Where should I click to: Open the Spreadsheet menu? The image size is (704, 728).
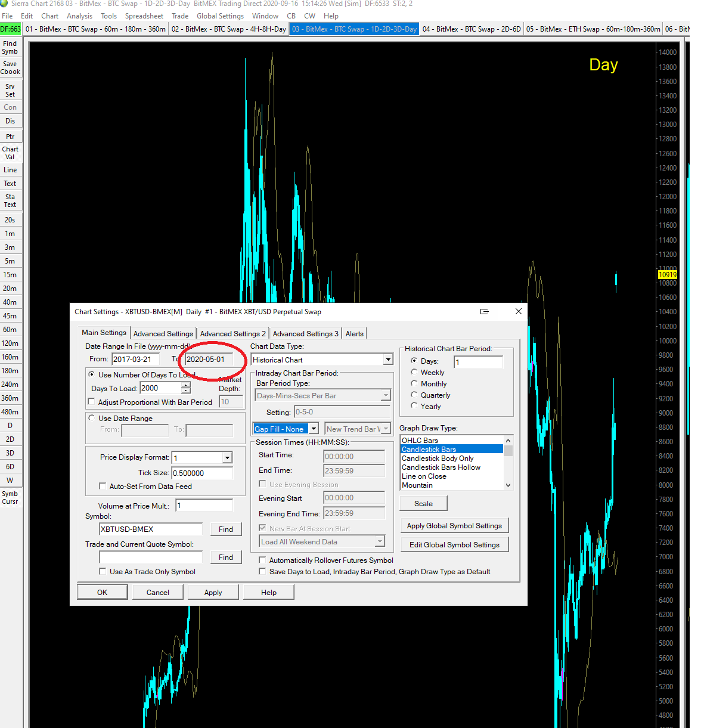point(144,16)
